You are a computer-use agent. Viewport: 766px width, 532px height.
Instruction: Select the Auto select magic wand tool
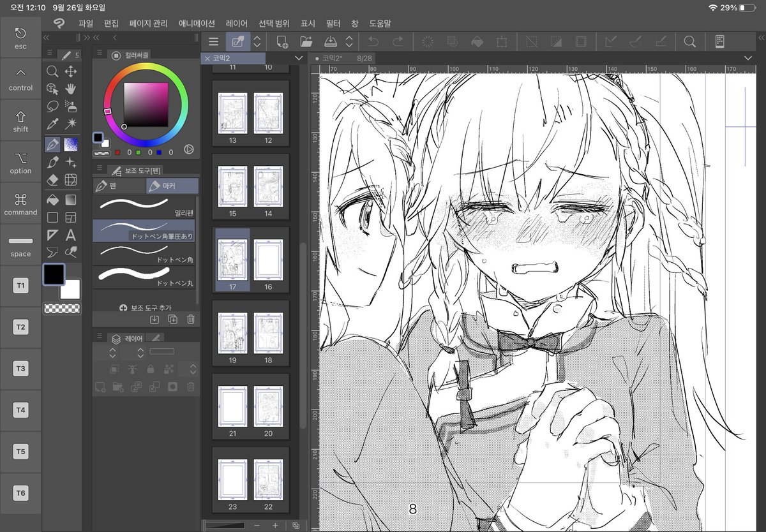click(x=71, y=124)
